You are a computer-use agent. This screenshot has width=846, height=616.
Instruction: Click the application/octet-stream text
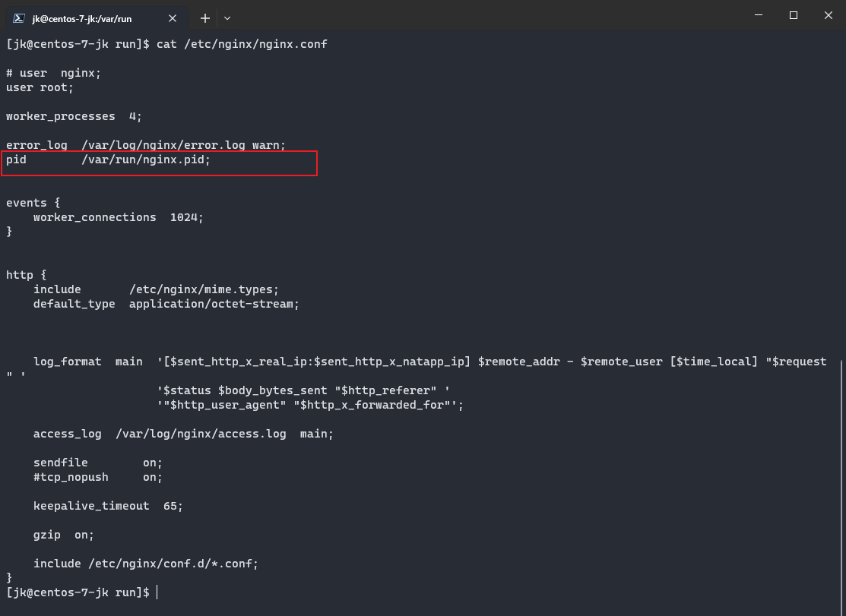click(x=214, y=304)
